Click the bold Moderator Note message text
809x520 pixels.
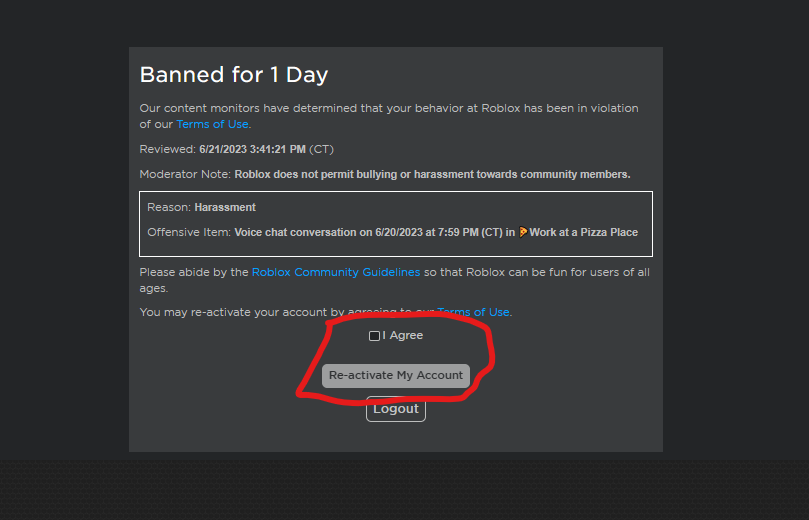[432, 174]
